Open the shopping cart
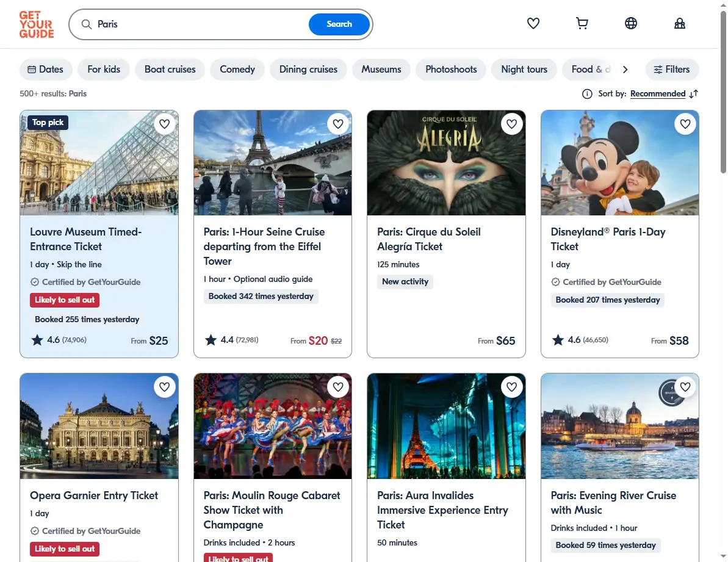Viewport: 728px width, 562px height. click(582, 23)
